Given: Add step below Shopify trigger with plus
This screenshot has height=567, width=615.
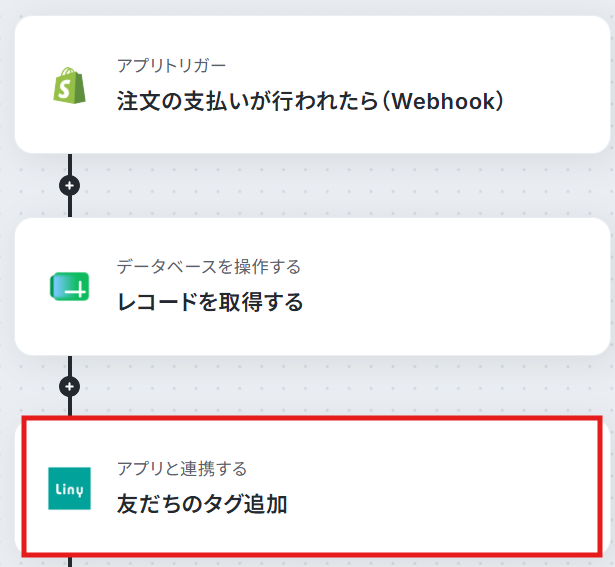Looking at the screenshot, I should click(x=69, y=185).
